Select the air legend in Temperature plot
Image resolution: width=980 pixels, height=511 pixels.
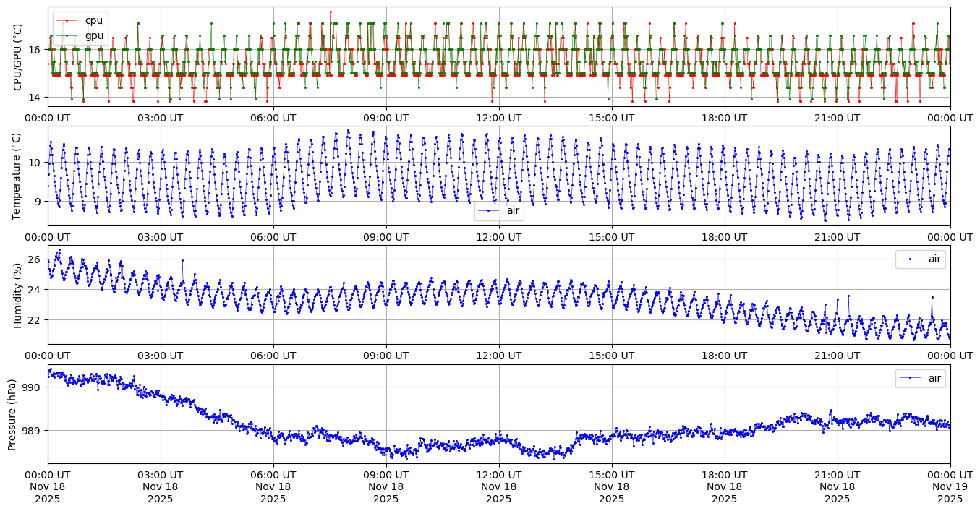click(x=499, y=211)
